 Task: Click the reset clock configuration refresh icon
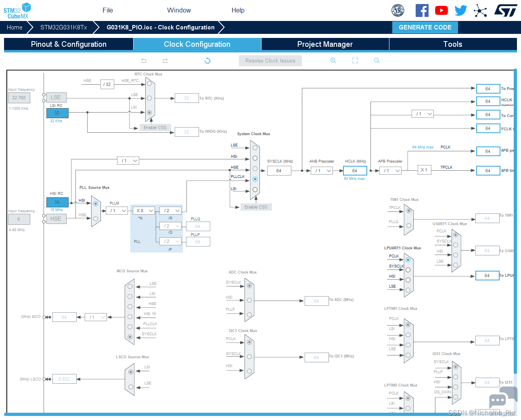pyautogui.click(x=207, y=61)
